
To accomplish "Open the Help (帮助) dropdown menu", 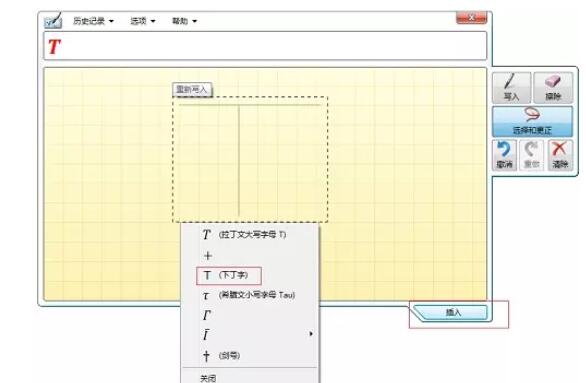I will tap(184, 21).
